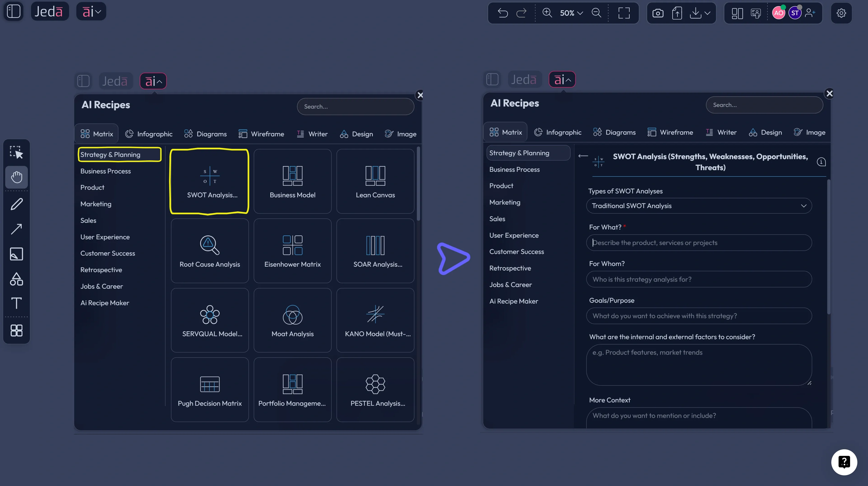This screenshot has height=486, width=868.
Task: Select the arrow connector tool
Action: tap(17, 229)
